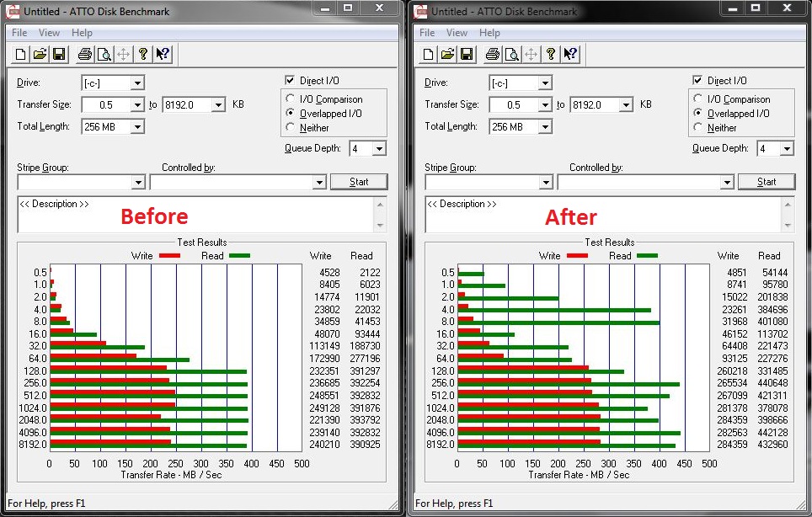Open the File menu in the Before window
The height and width of the screenshot is (517, 812).
click(x=19, y=33)
